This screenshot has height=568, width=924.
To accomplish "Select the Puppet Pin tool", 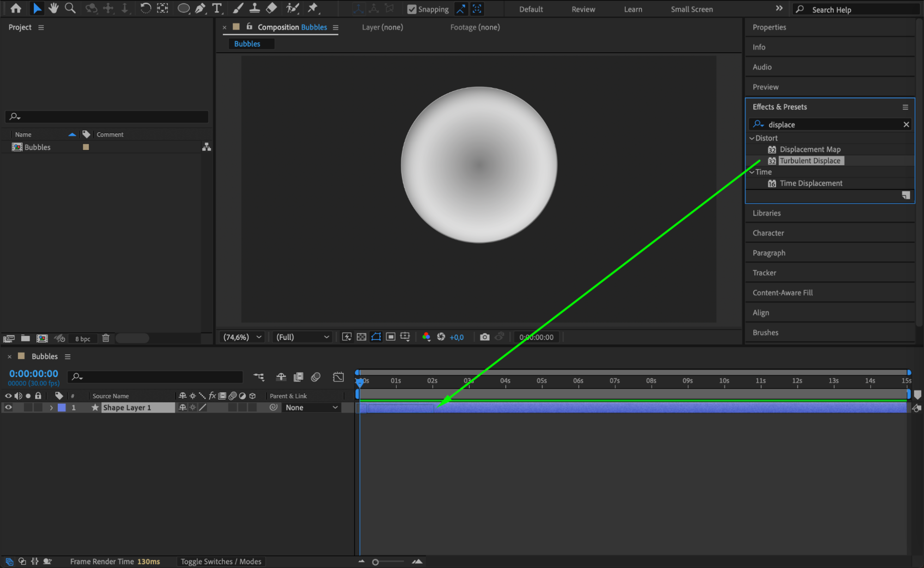I will point(313,8).
